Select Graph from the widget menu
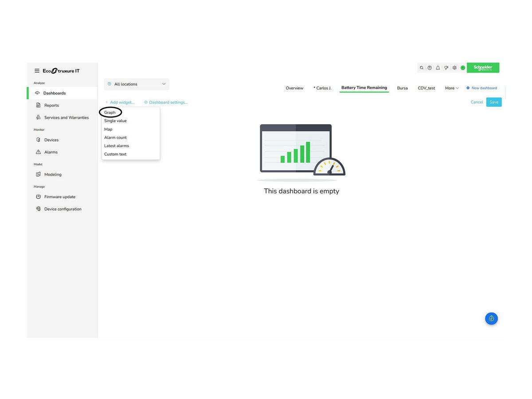 [x=110, y=113]
